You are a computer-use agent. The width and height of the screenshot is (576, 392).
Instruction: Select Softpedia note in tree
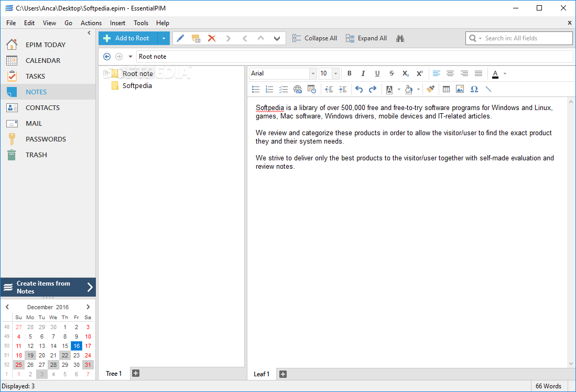[137, 85]
